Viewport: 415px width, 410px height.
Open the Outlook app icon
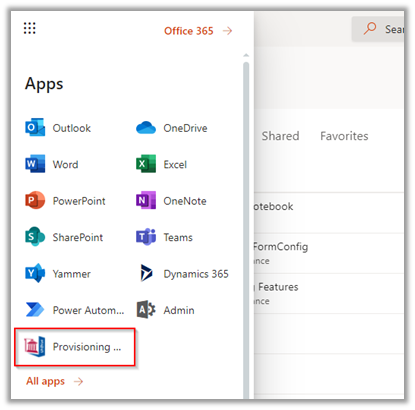[35, 127]
